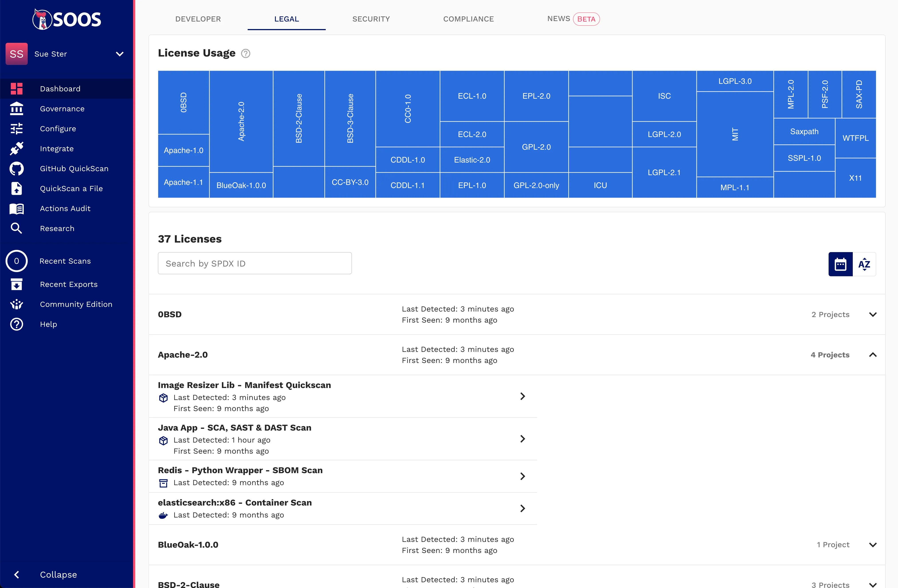Select Governance in the sidebar
This screenshot has width=898, height=588.
tap(62, 108)
